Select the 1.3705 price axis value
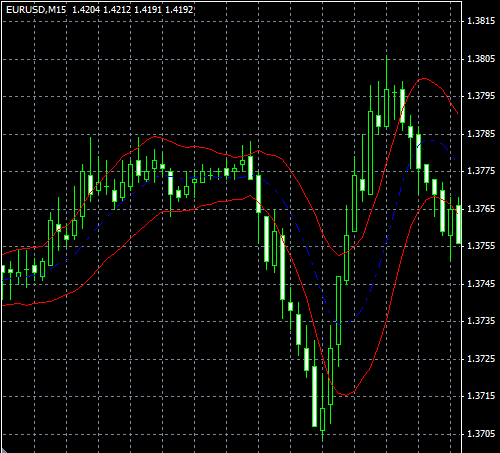The image size is (500, 453). point(481,434)
